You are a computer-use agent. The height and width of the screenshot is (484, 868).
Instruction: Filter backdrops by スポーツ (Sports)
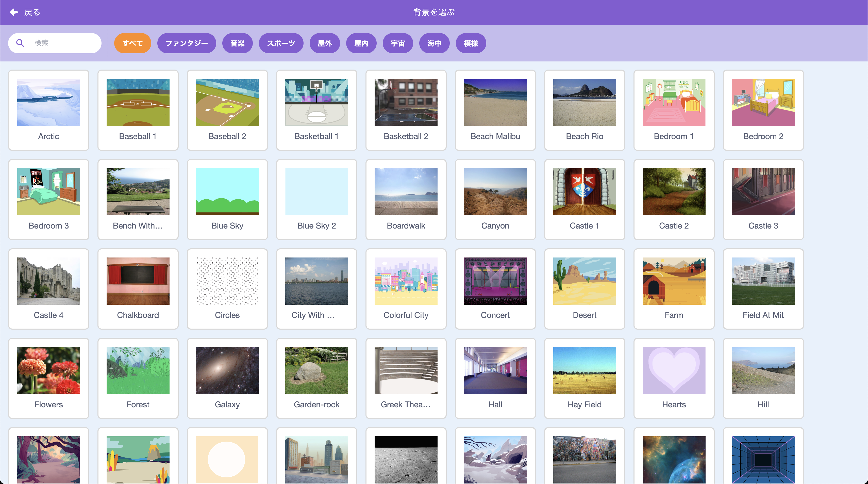tap(281, 43)
